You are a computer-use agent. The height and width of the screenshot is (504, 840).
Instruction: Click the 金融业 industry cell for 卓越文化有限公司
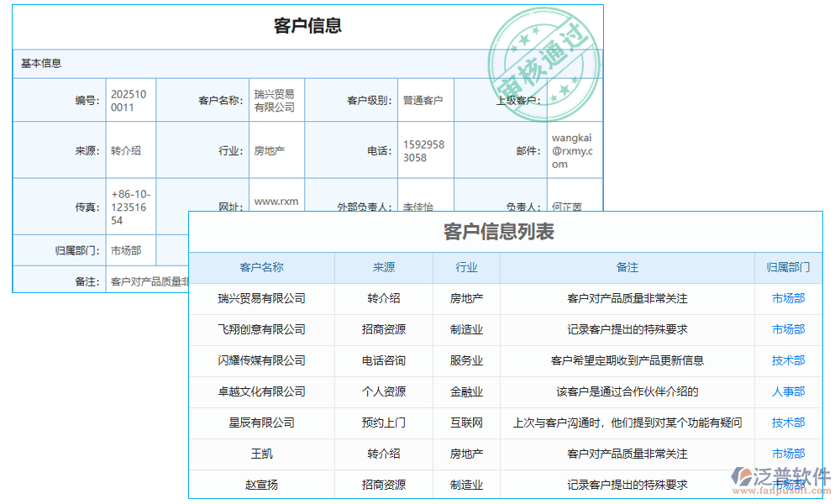point(465,391)
